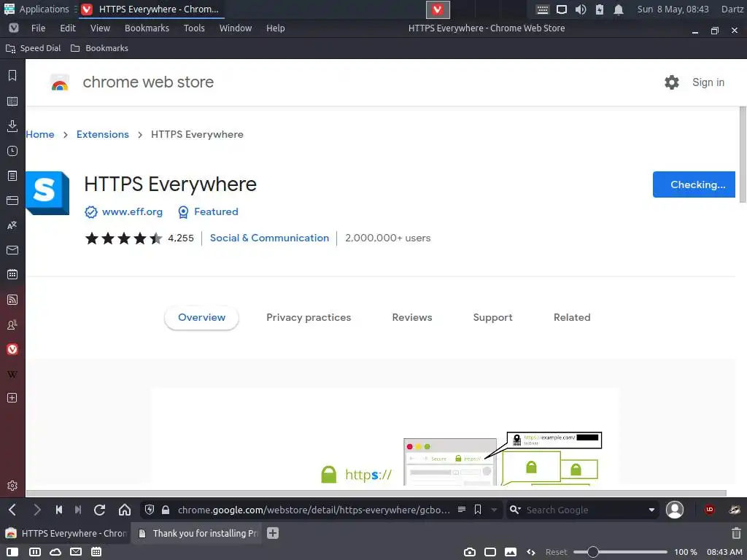747x560 pixels.
Task: Toggle image loading in status bar
Action: (x=511, y=553)
